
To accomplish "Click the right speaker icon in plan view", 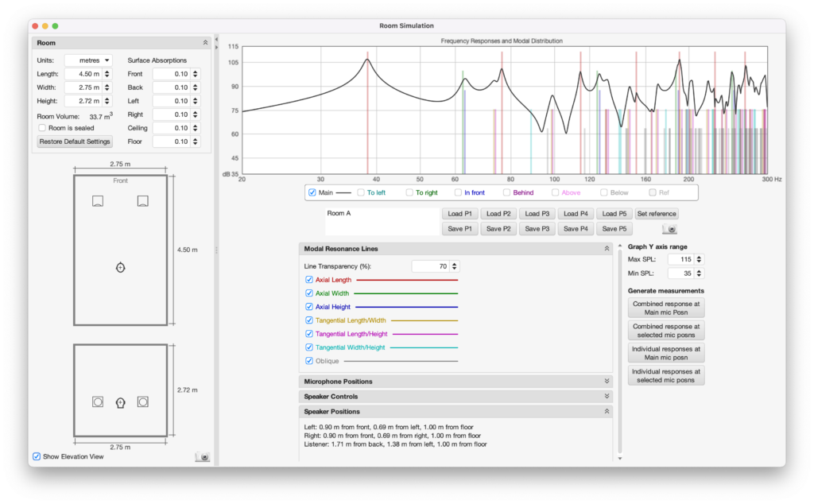I will [142, 201].
